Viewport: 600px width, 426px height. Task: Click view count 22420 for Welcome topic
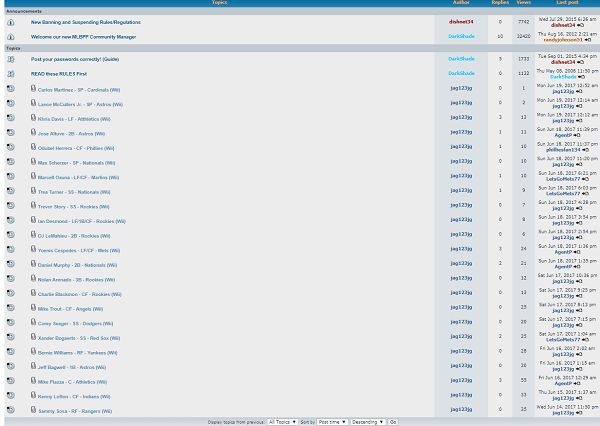tap(523, 36)
